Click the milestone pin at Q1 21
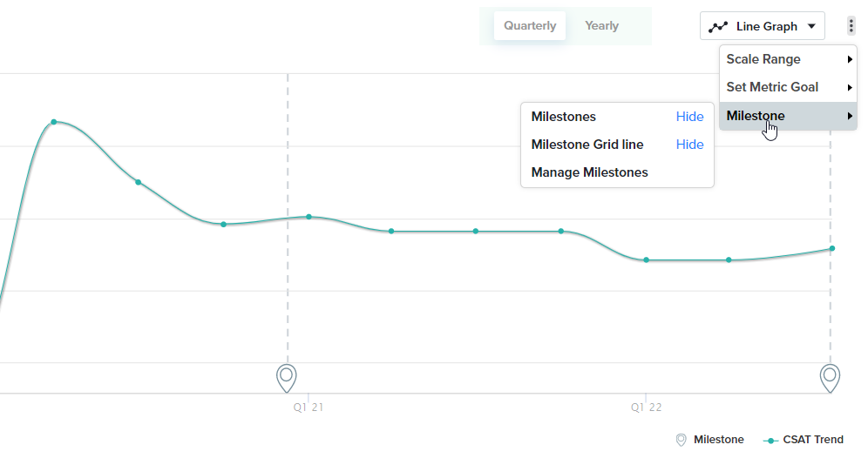 pyautogui.click(x=287, y=377)
